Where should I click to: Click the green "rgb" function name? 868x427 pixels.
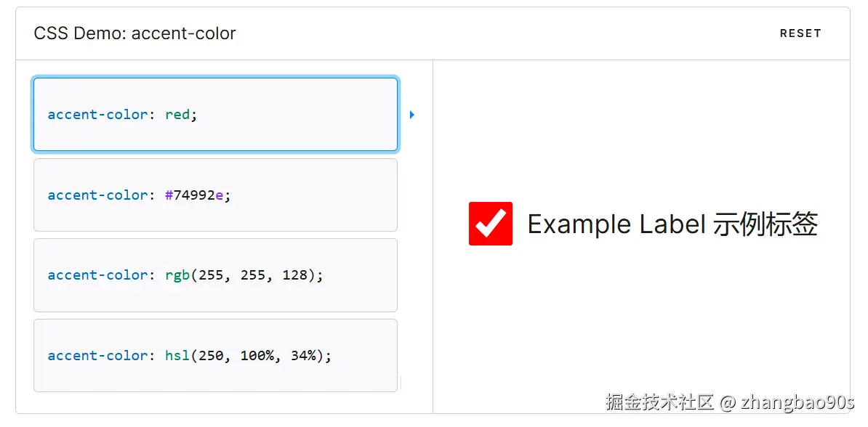click(177, 275)
